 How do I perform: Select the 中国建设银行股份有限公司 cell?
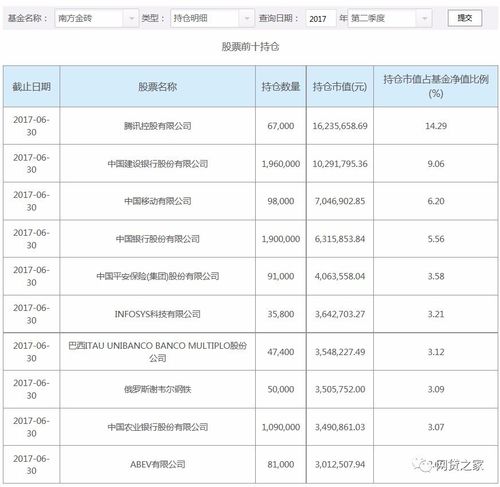[x=158, y=164]
